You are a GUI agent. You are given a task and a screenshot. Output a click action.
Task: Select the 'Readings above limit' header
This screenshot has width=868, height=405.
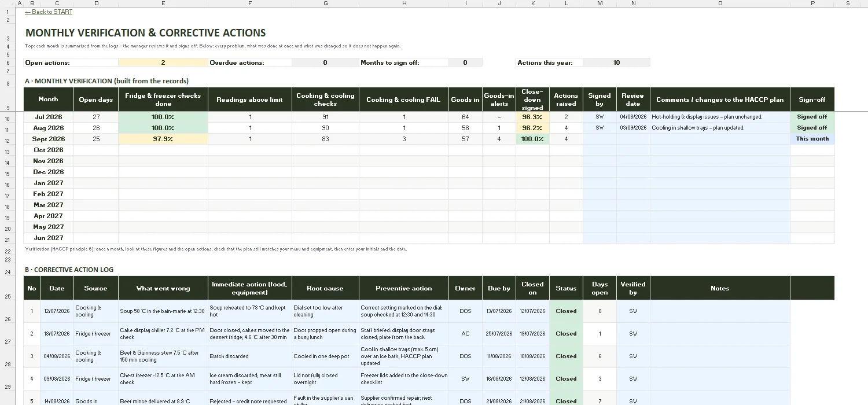pos(250,100)
